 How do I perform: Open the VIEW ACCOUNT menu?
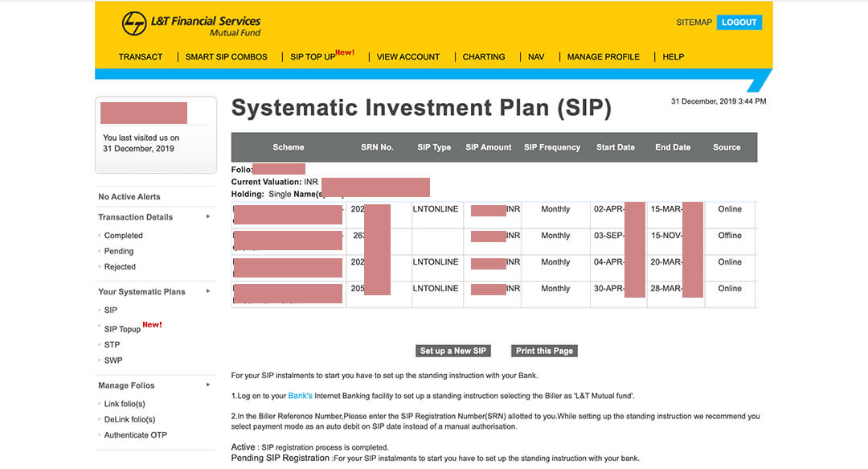[x=408, y=57]
